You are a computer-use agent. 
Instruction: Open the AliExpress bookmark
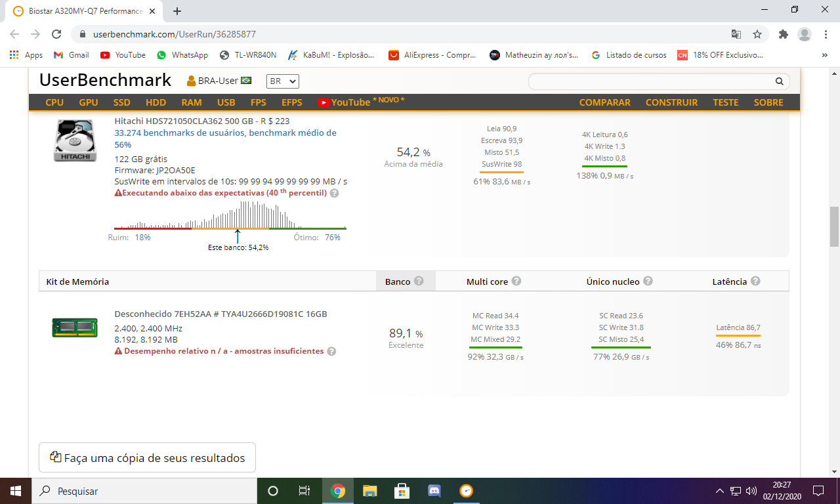[x=432, y=55]
